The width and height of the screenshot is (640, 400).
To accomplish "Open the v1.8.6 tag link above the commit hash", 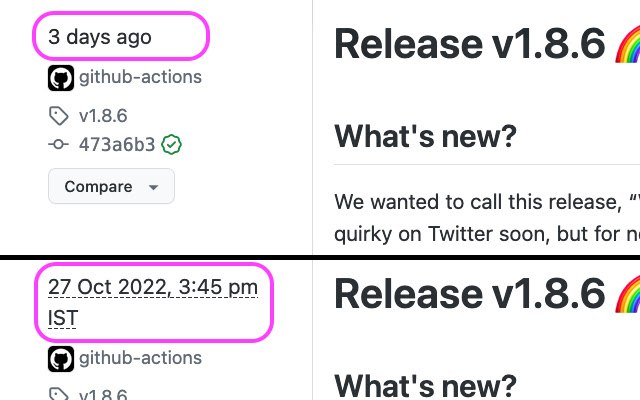I will [103, 116].
